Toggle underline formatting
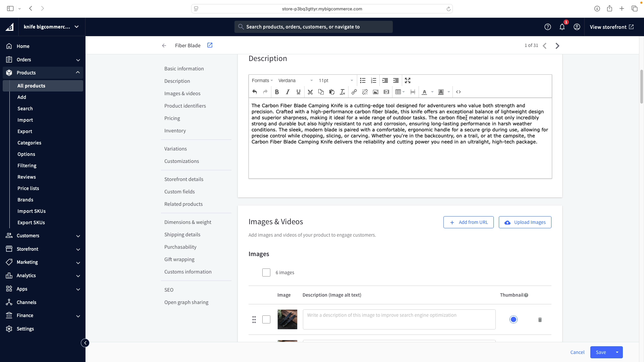The image size is (644, 362). point(298,92)
